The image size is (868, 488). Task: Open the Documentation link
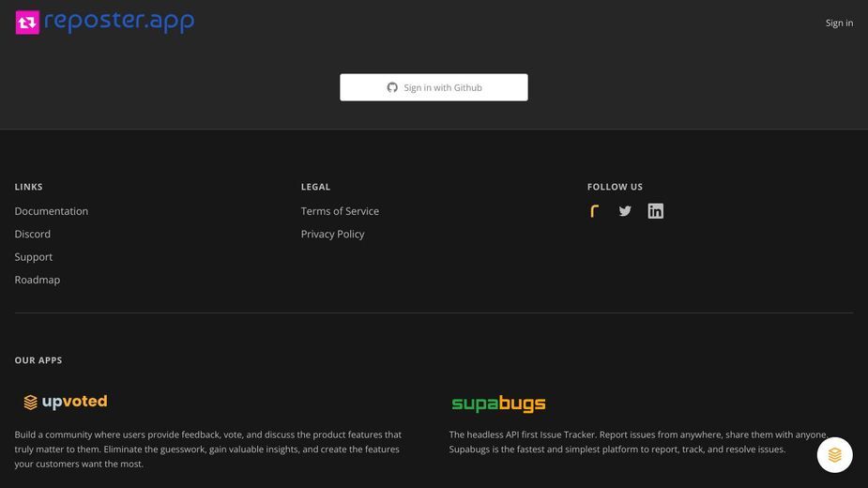coord(51,211)
